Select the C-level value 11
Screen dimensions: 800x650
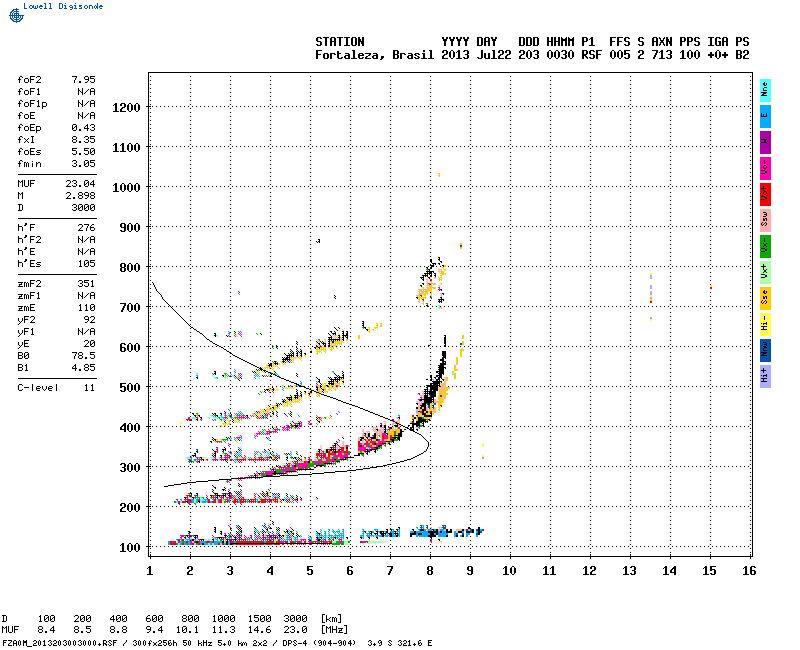89,388
